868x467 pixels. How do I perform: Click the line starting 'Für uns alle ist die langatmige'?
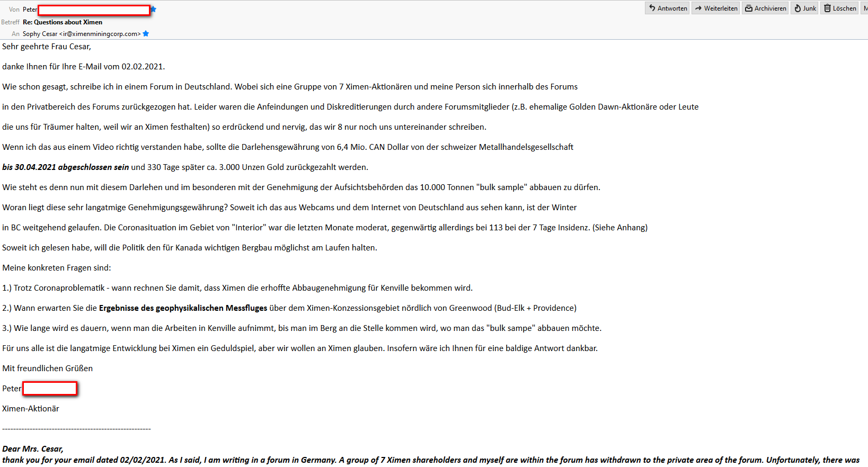tap(300, 348)
